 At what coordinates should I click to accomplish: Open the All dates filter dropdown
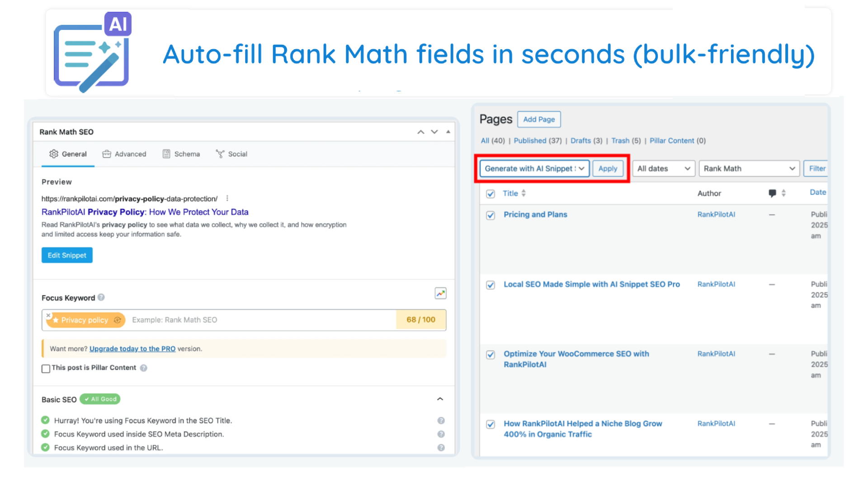click(663, 169)
